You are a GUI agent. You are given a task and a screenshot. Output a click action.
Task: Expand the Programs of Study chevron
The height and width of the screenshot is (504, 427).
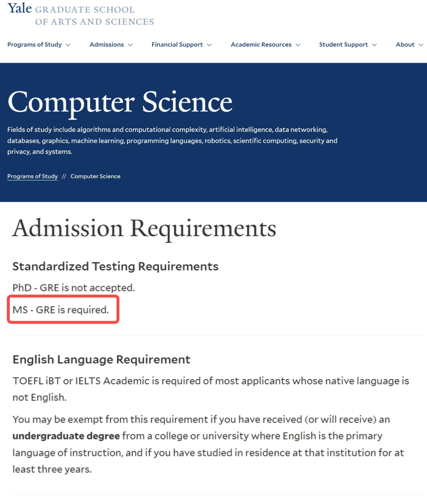(x=68, y=45)
